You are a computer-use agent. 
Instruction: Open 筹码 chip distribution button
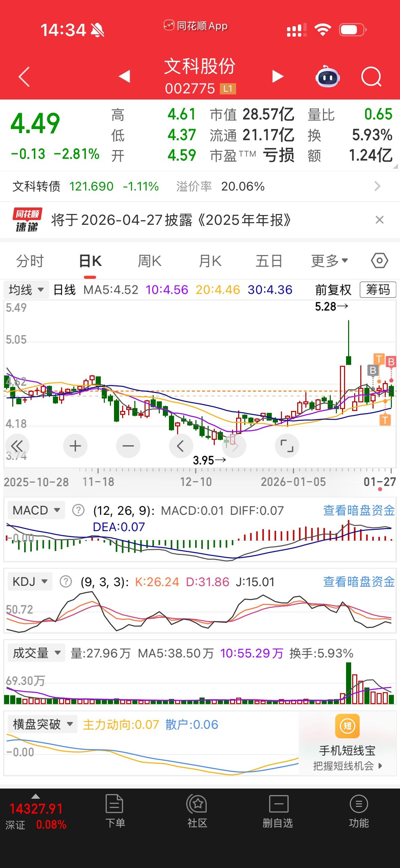click(378, 290)
